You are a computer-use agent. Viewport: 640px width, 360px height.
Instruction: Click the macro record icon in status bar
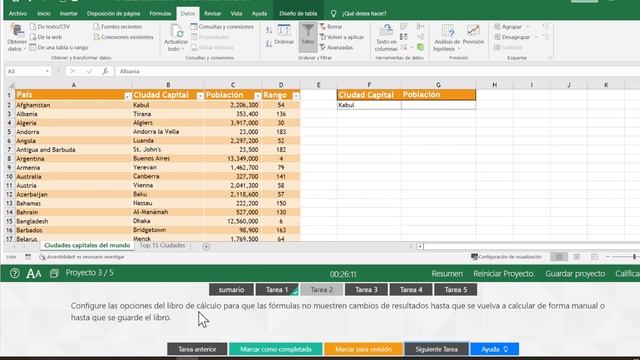click(28, 257)
